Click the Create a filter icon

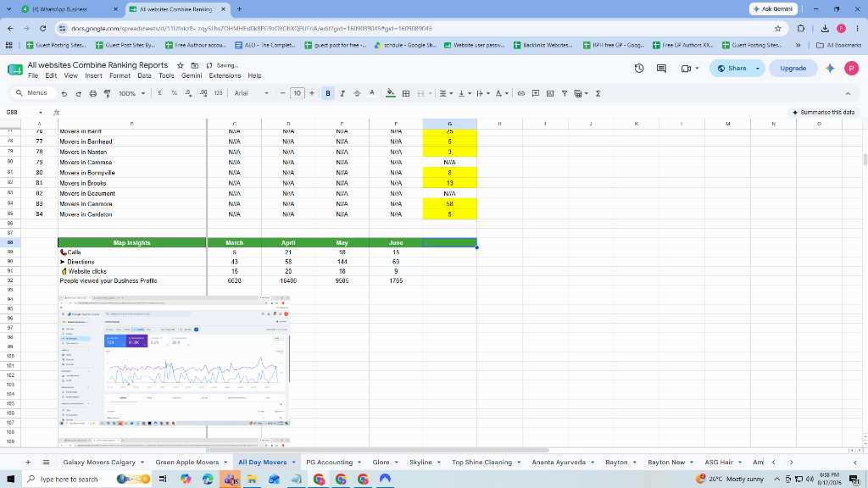[x=564, y=93]
